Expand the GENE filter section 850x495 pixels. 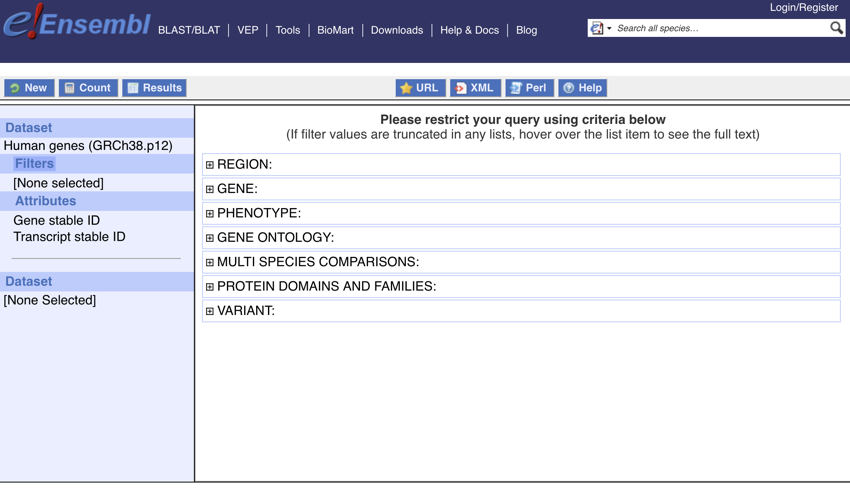pyautogui.click(x=210, y=189)
